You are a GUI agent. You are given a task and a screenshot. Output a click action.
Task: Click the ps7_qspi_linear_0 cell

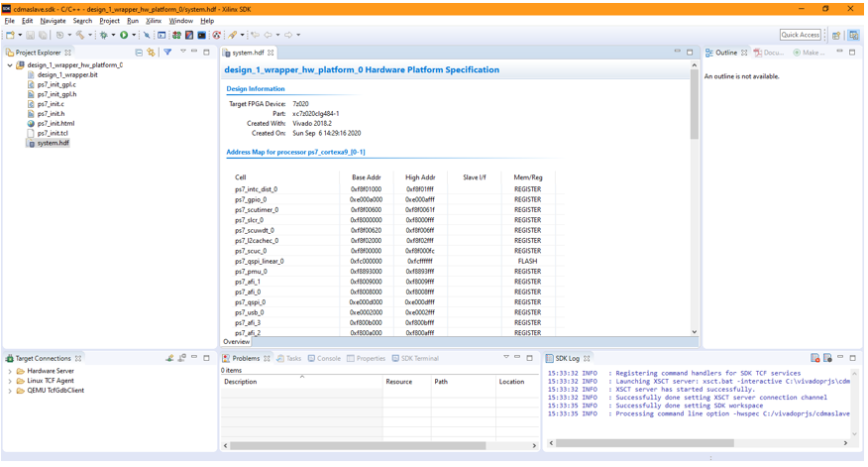tap(259, 261)
